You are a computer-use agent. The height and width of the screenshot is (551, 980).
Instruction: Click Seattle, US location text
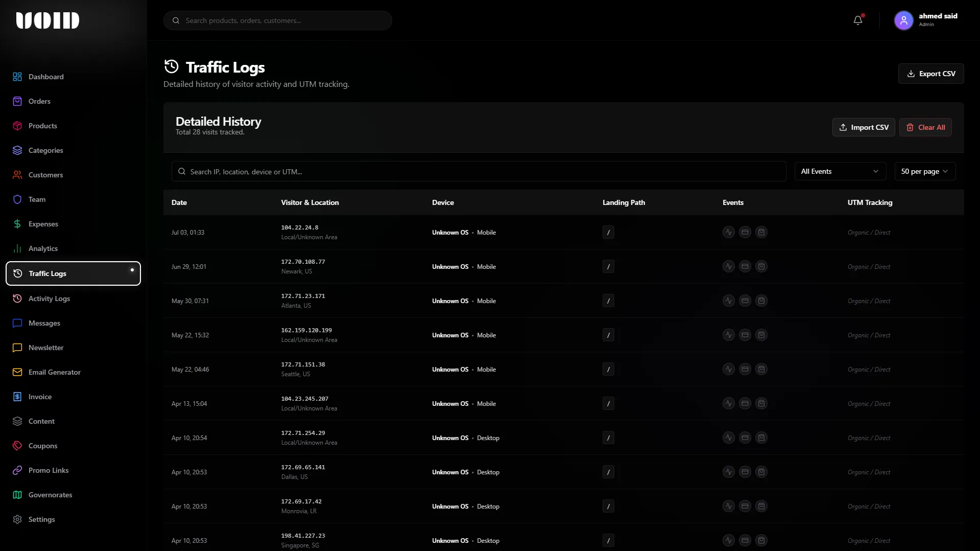296,374
